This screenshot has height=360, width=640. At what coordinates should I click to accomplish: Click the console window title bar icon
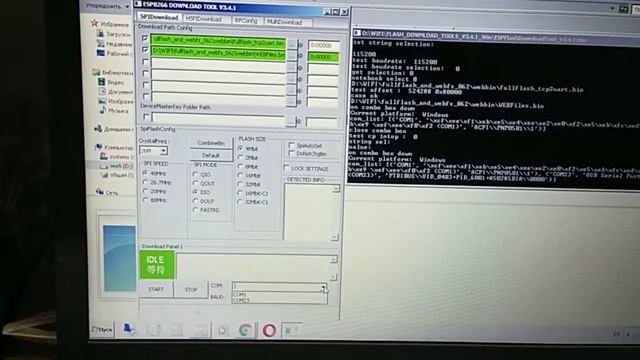[357, 33]
